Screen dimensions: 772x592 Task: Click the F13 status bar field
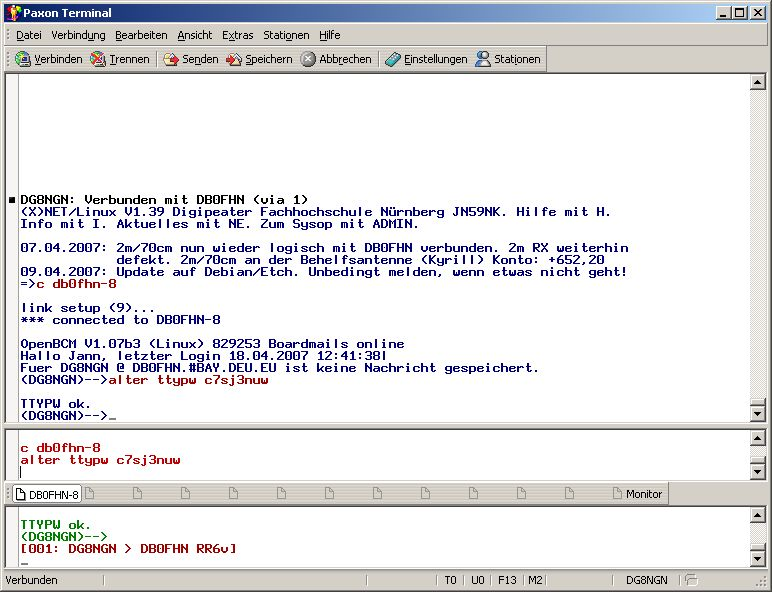[x=507, y=580]
